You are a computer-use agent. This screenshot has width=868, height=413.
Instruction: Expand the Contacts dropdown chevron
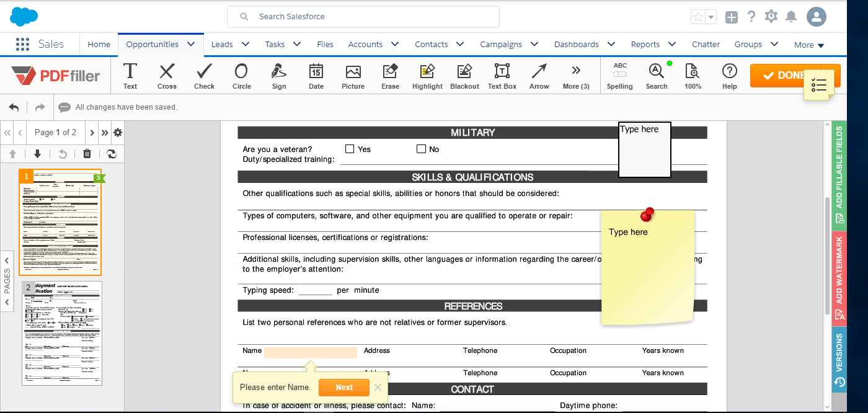pyautogui.click(x=460, y=44)
